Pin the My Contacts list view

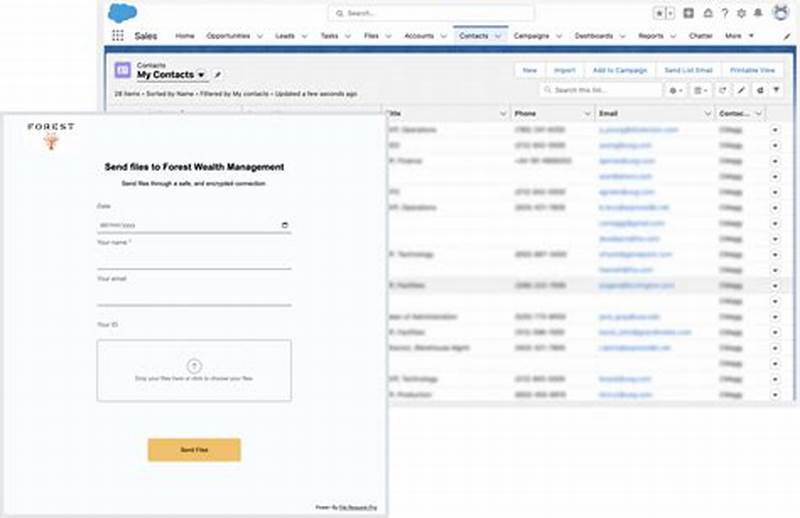click(x=218, y=75)
